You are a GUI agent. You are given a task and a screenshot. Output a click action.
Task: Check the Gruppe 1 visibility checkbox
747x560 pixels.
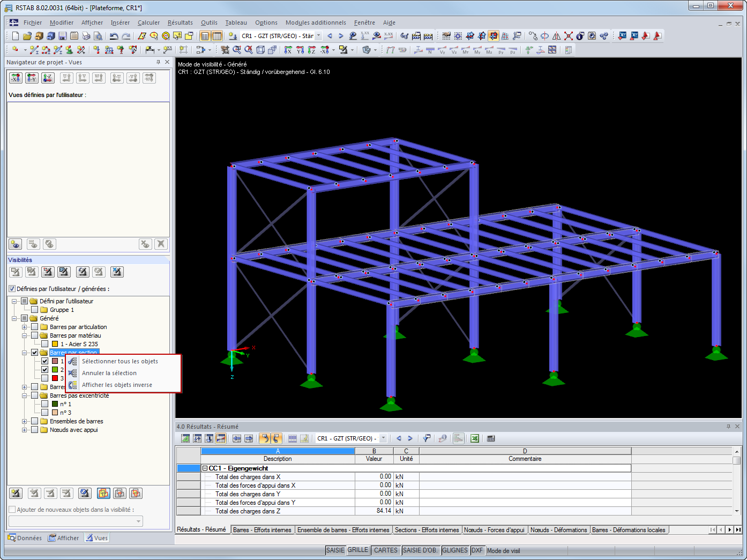click(x=34, y=310)
